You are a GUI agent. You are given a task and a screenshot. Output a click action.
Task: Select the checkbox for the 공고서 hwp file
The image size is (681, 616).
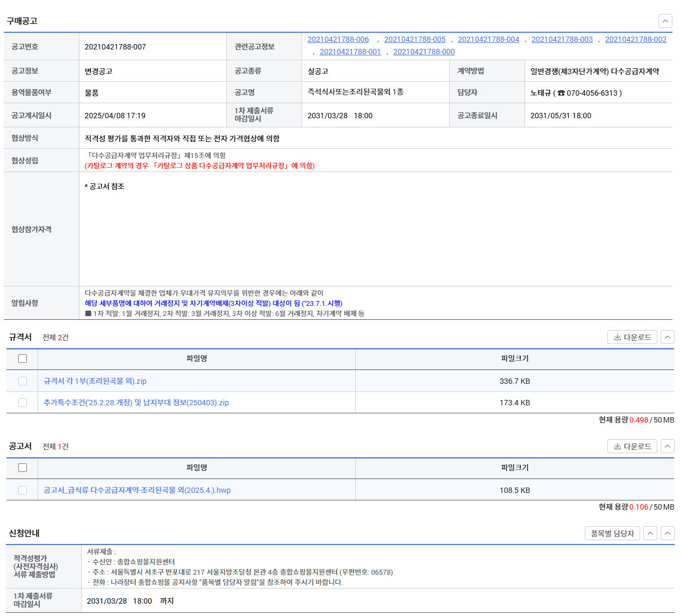pyautogui.click(x=23, y=490)
